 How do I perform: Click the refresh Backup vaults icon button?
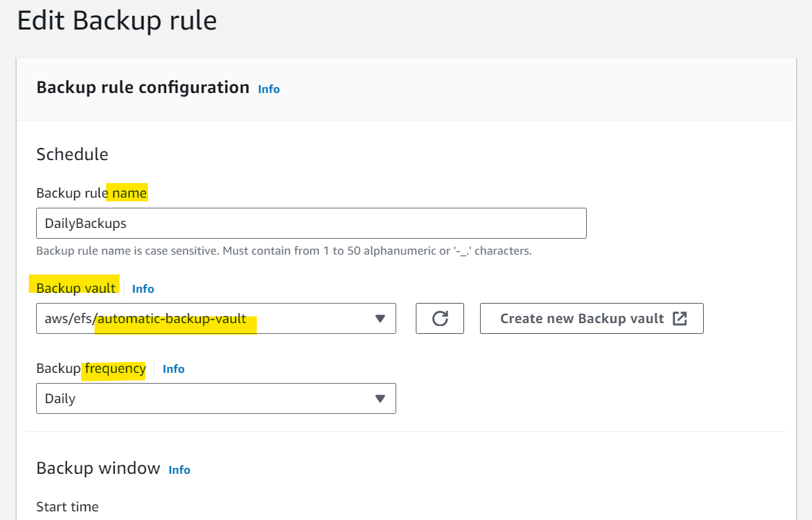(x=440, y=318)
